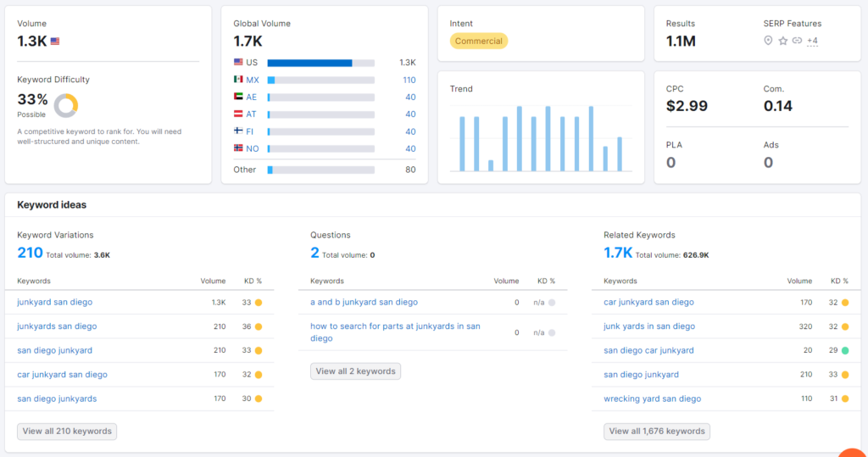Click grey KD dot for a and b junkyard
Image resolution: width=868 pixels, height=457 pixels.
point(552,303)
